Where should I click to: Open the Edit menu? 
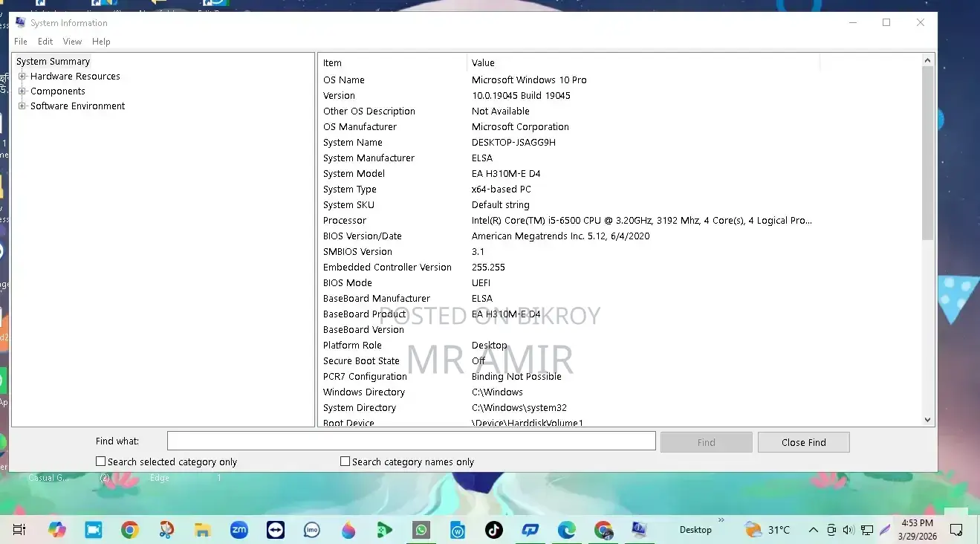point(45,42)
